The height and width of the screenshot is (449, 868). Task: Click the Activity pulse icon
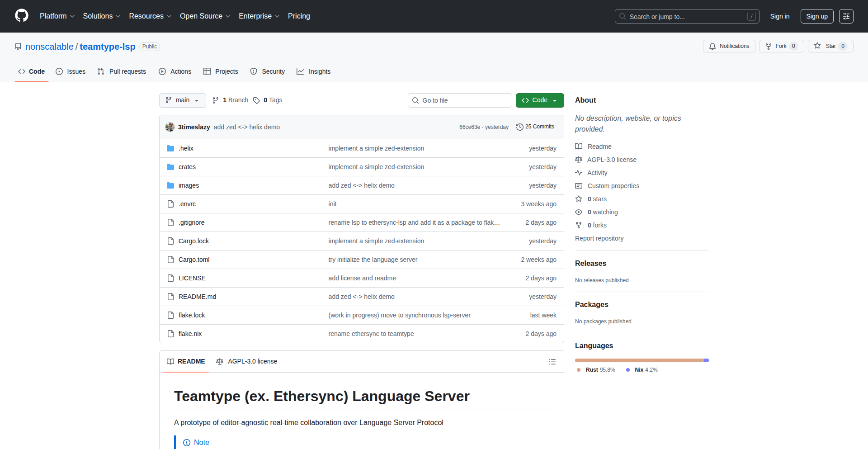(x=579, y=172)
